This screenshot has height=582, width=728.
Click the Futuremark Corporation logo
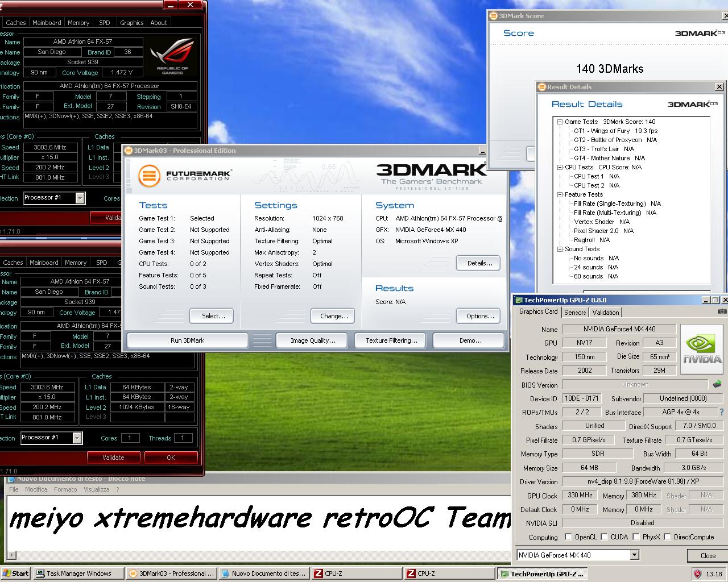pyautogui.click(x=185, y=175)
